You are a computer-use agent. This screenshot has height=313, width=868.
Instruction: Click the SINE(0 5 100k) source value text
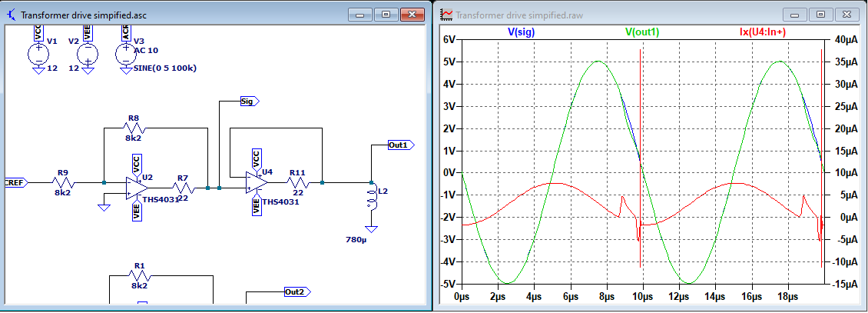(160, 68)
